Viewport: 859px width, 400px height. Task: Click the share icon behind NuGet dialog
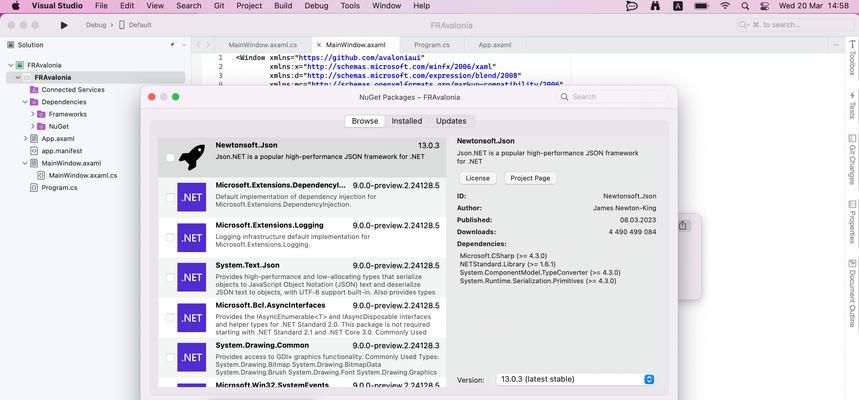coord(683,226)
